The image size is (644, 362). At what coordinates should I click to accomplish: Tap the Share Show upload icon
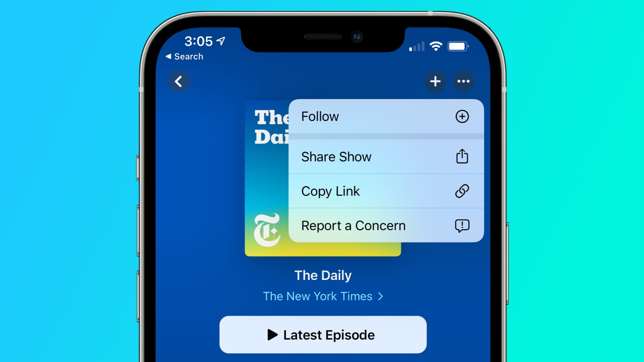[x=461, y=157]
